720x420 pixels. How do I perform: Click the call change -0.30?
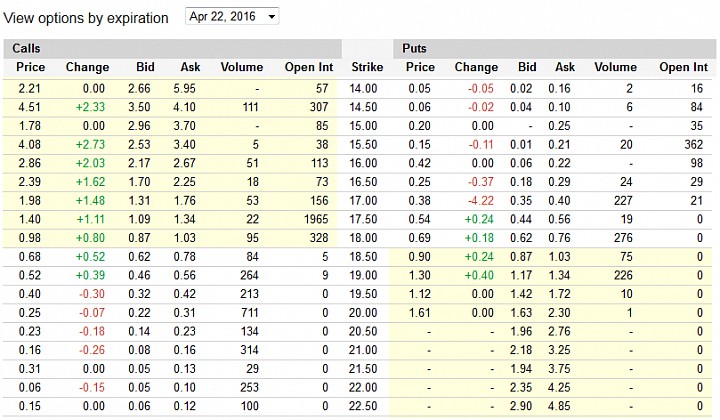92,294
